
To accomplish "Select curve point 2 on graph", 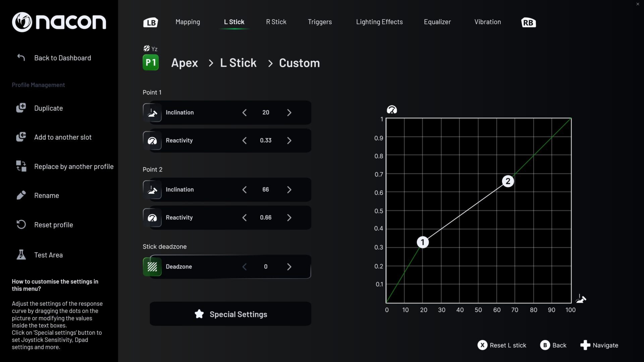I will [x=508, y=181].
